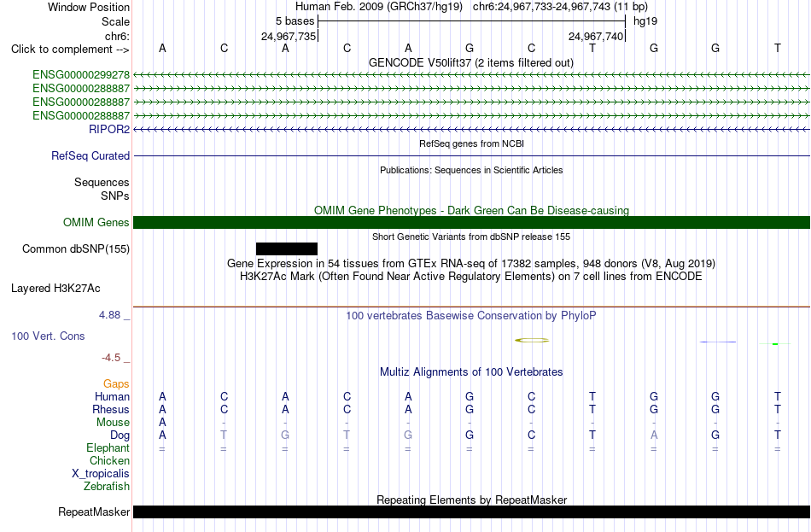Screen dimensions: 811x532
Task: Click the single A base in Mouse row
Action: tap(162, 423)
